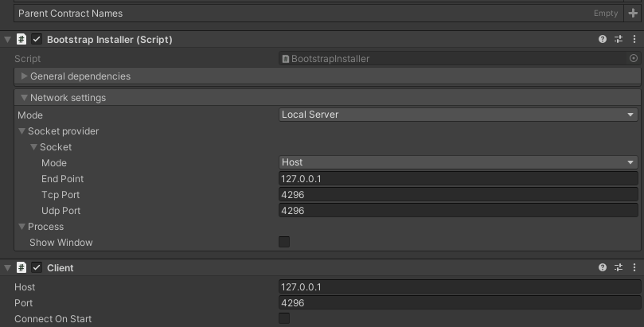The height and width of the screenshot is (327, 644).
Task: Click the Udp Port label
Action: [60, 211]
